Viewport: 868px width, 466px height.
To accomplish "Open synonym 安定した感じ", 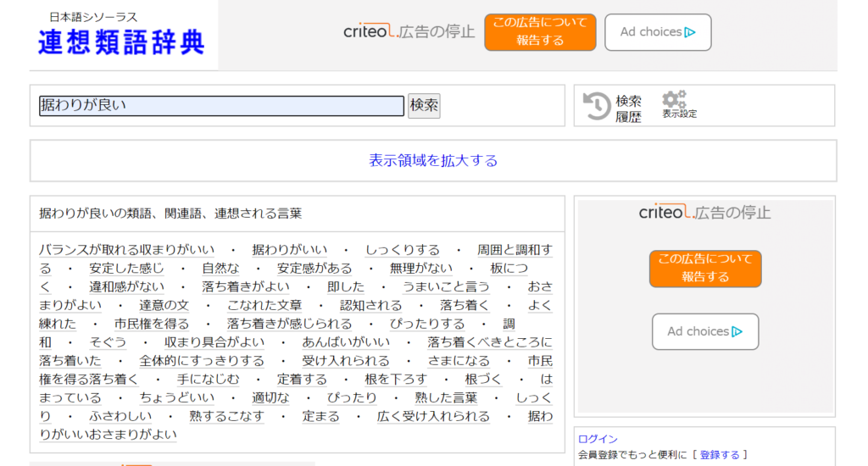I will (x=127, y=269).
